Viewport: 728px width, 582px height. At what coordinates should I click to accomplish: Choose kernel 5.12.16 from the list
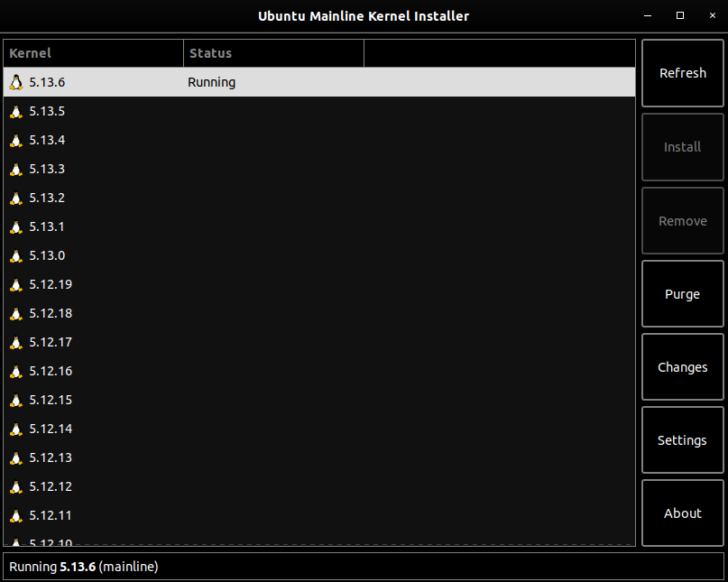coord(319,371)
